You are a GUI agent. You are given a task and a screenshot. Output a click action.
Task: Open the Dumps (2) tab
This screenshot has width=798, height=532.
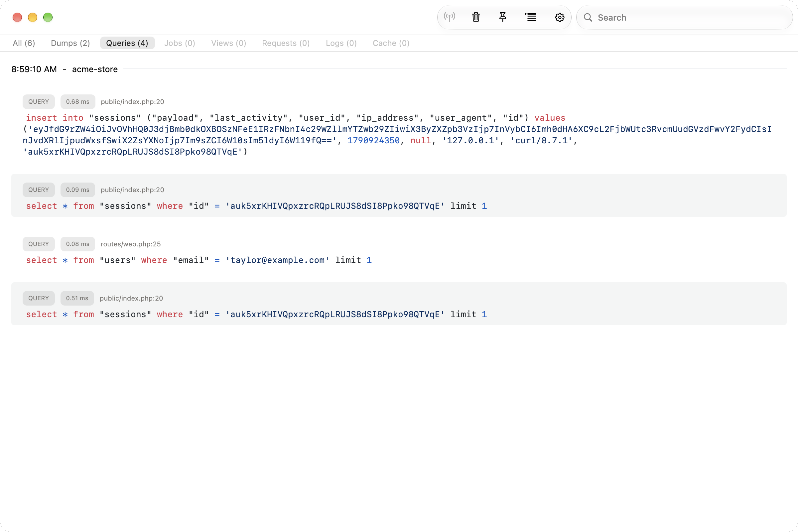tap(70, 43)
